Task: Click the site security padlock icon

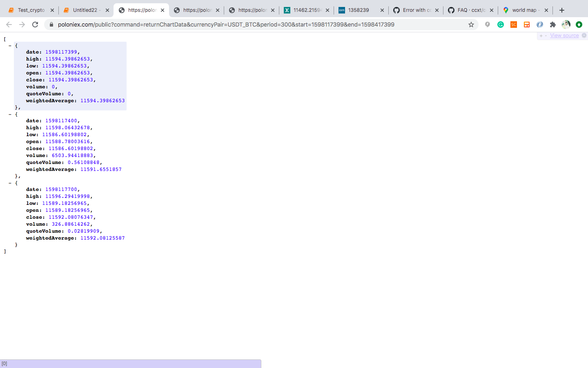Action: coord(51,25)
